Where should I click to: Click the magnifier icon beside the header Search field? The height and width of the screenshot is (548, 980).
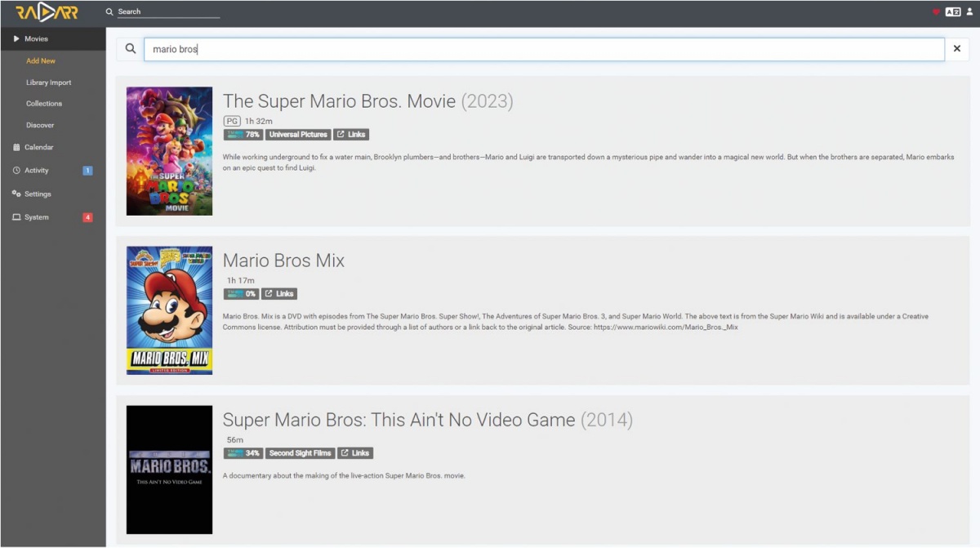coord(109,12)
